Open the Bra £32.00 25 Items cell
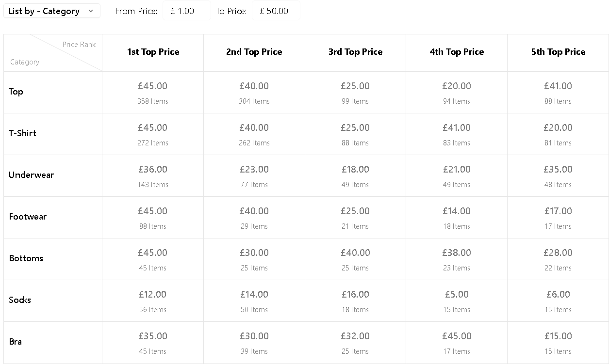Image resolution: width=609 pixels, height=364 pixels. (x=356, y=343)
